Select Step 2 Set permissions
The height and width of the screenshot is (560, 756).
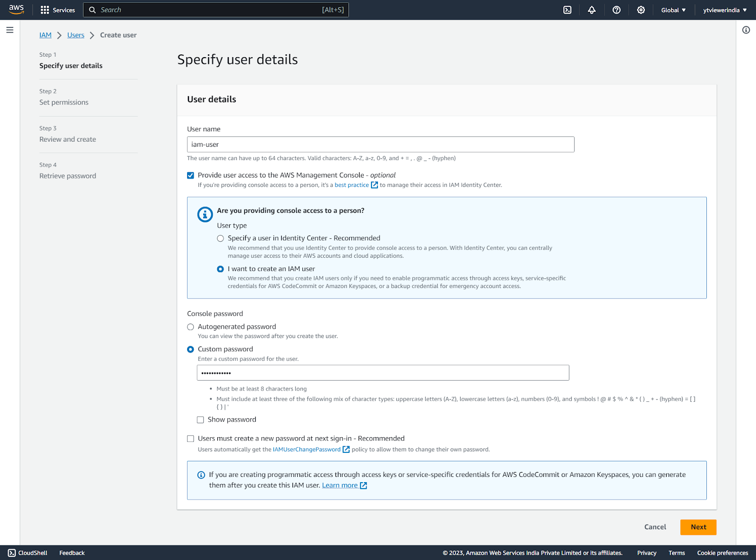(x=64, y=102)
